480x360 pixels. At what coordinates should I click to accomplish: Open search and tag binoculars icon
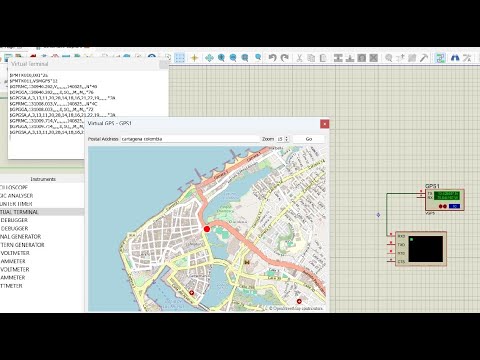(x=455, y=58)
